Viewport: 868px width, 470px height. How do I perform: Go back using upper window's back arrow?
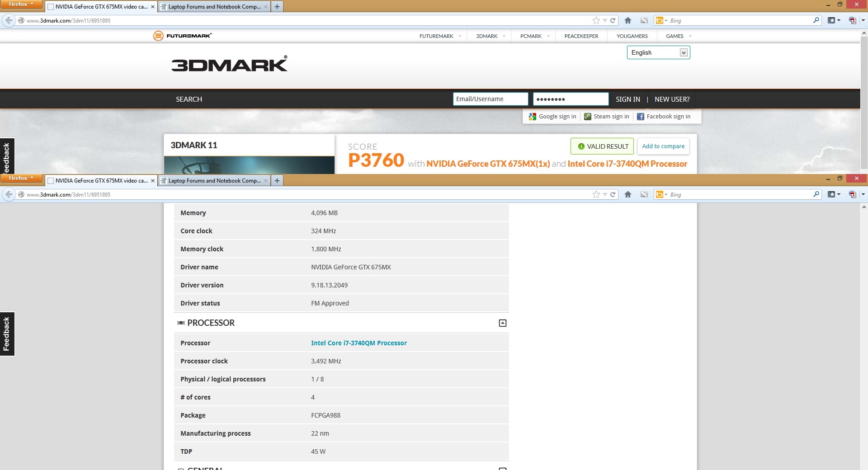[9, 20]
